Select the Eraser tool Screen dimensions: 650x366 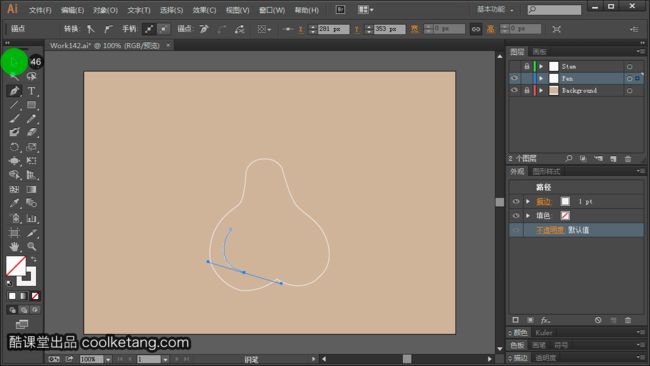tap(32, 133)
